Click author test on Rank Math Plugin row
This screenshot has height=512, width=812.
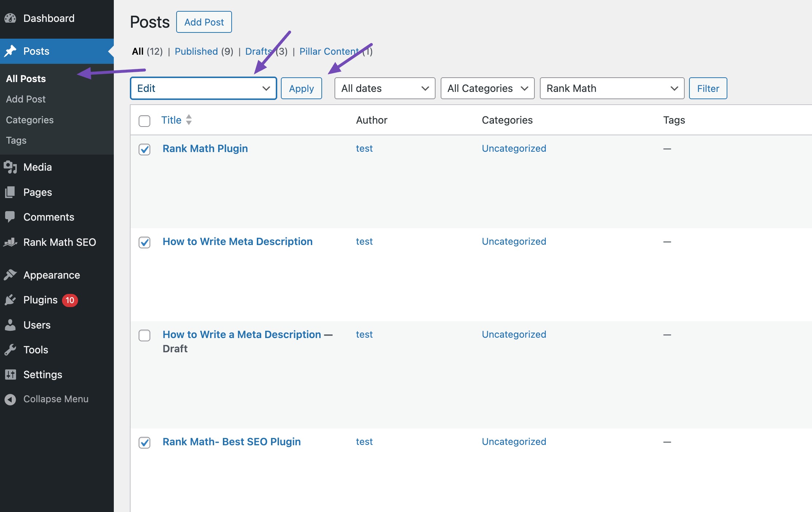pyautogui.click(x=364, y=148)
